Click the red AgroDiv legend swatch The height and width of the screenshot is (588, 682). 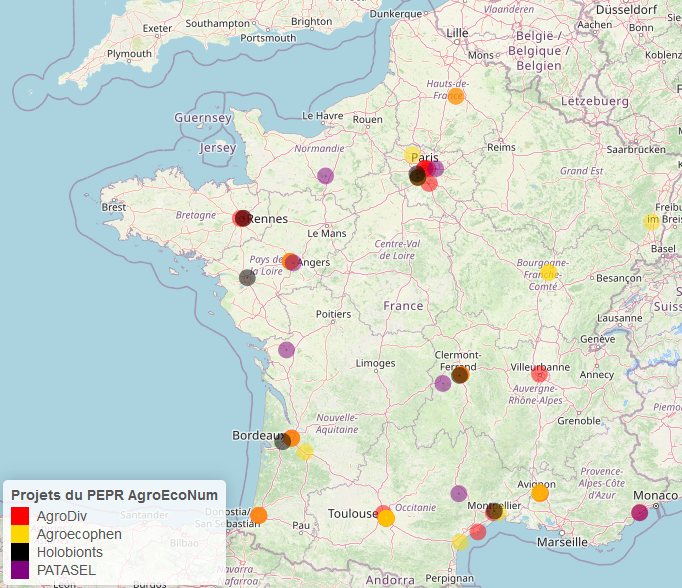click(20, 516)
